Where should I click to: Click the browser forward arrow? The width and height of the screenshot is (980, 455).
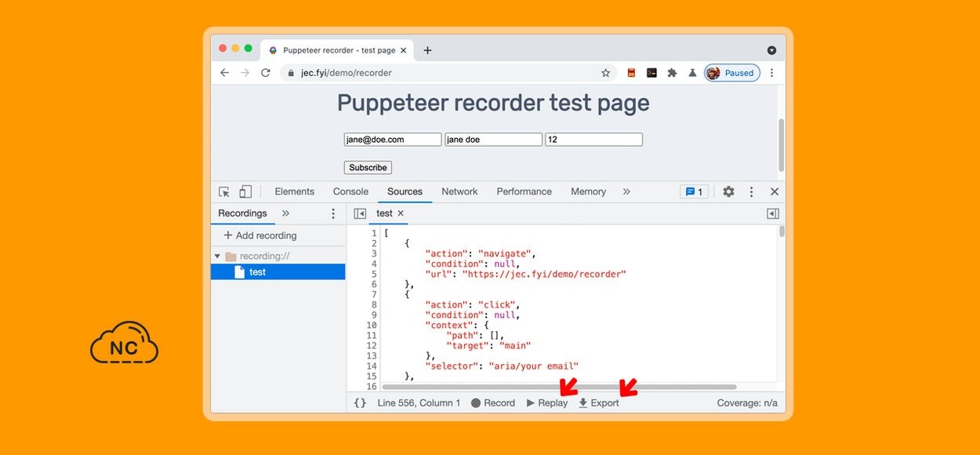245,73
